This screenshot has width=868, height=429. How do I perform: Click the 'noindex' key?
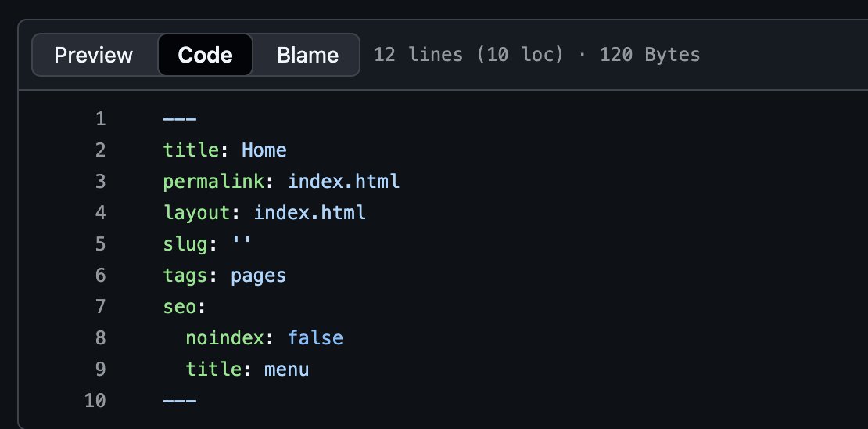[x=224, y=338]
